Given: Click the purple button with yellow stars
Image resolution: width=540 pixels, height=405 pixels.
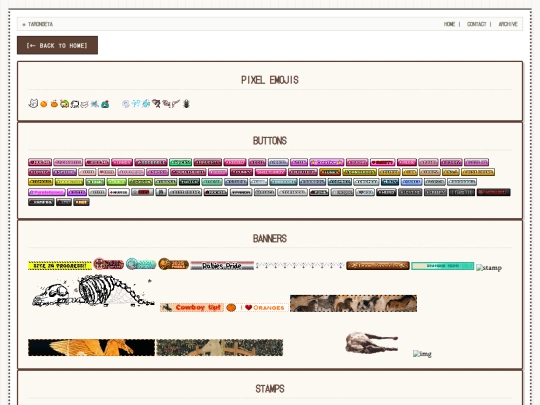Looking at the screenshot, I should click(x=327, y=162).
